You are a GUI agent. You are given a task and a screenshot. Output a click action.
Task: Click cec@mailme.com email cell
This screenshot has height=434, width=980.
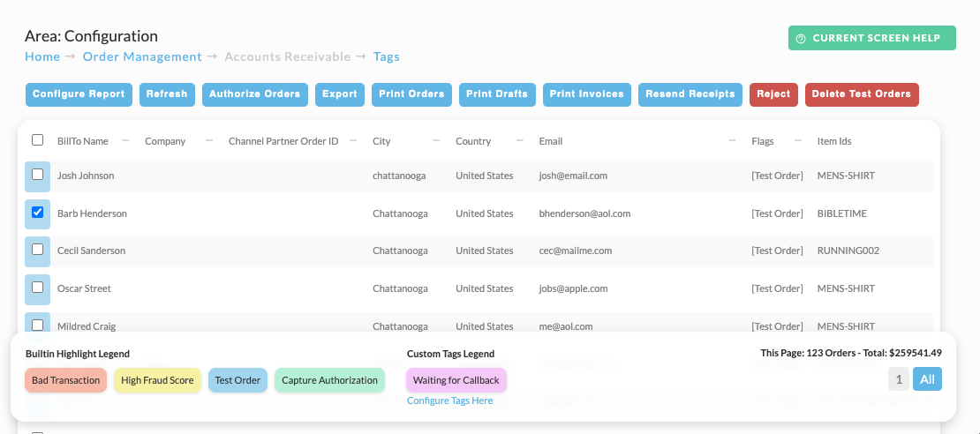coord(576,251)
